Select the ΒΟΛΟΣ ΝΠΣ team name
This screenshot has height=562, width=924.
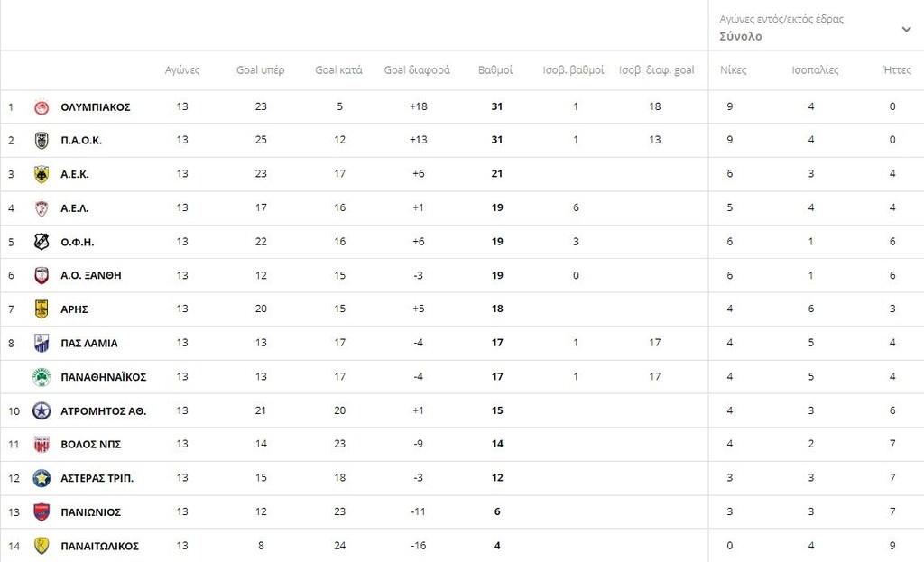[90, 445]
